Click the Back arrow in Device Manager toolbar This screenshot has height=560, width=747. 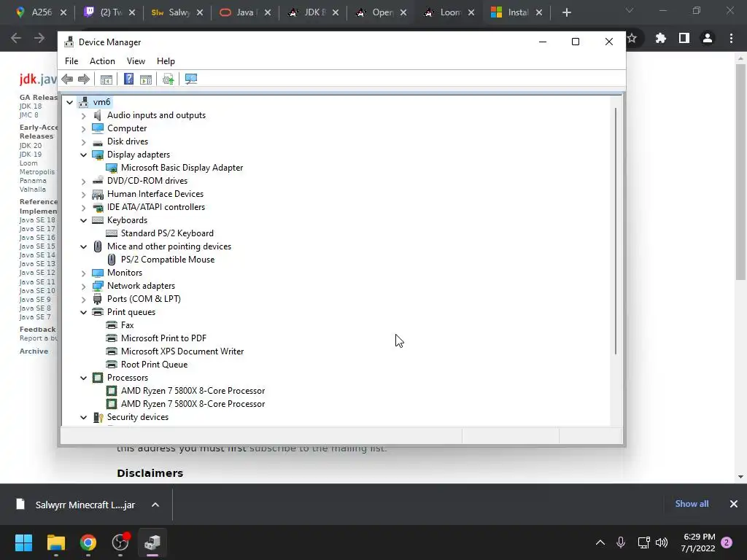(x=67, y=79)
